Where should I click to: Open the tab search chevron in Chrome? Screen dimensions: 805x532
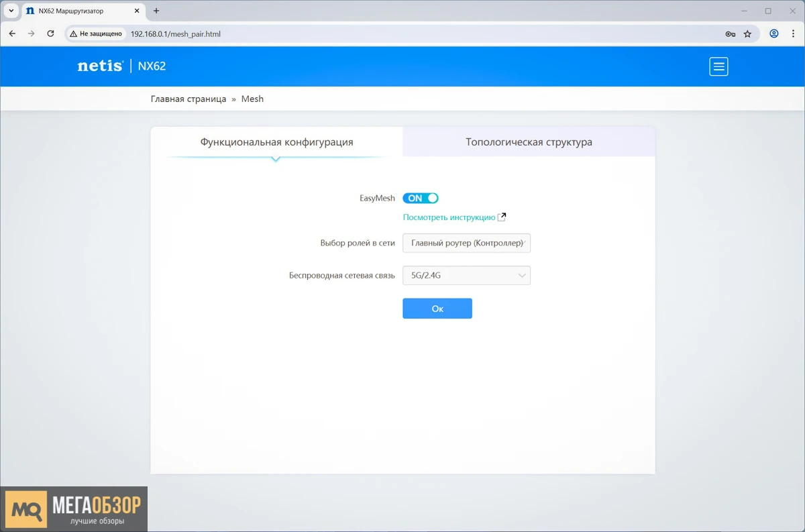[11, 11]
